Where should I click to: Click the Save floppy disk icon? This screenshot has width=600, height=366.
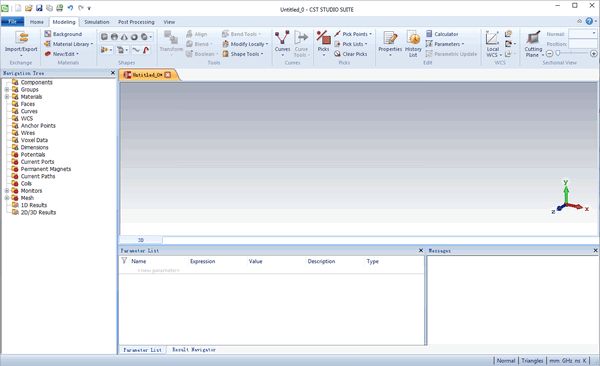point(39,8)
